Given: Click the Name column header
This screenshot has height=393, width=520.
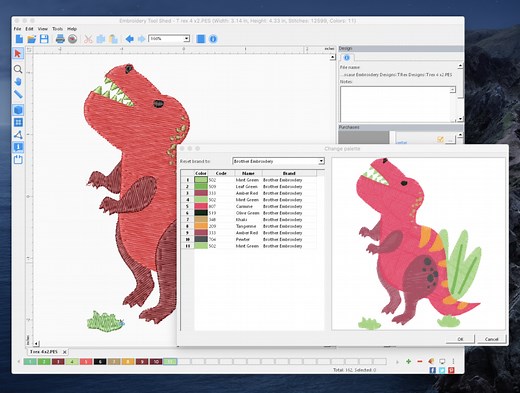Looking at the screenshot, I should coord(248,173).
